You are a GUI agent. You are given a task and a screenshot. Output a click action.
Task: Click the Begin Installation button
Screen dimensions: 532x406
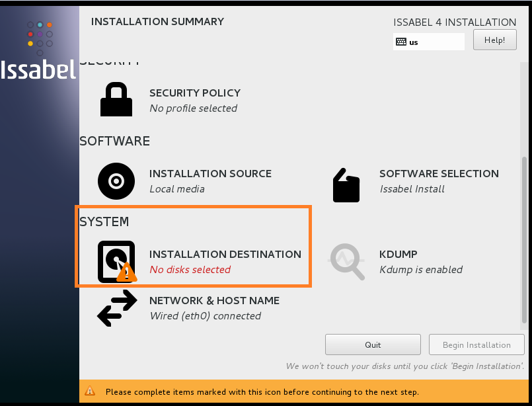pyautogui.click(x=476, y=345)
